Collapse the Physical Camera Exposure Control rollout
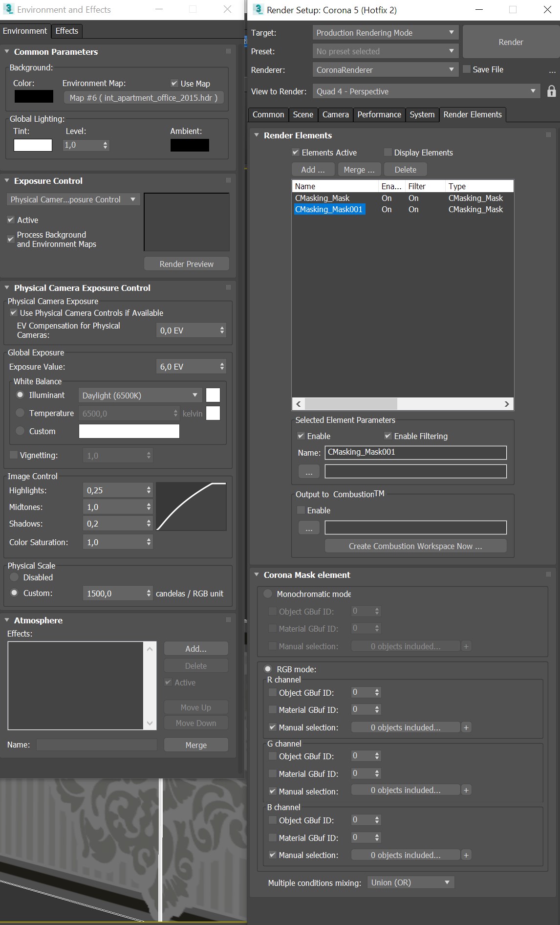This screenshot has width=560, height=925. point(7,288)
